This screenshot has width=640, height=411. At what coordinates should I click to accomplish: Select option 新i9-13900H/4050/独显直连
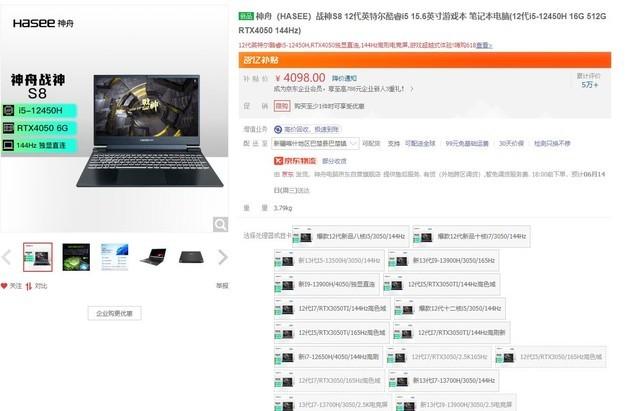[x=327, y=284]
